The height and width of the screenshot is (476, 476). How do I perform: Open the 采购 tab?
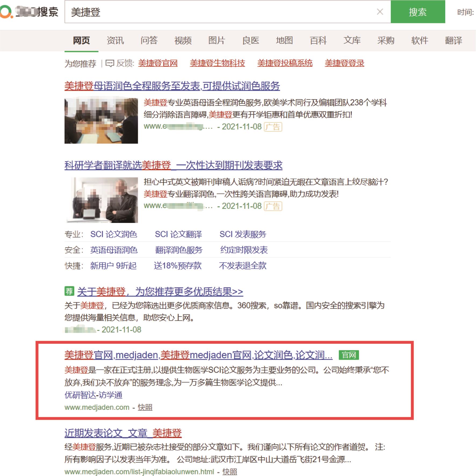(386, 40)
